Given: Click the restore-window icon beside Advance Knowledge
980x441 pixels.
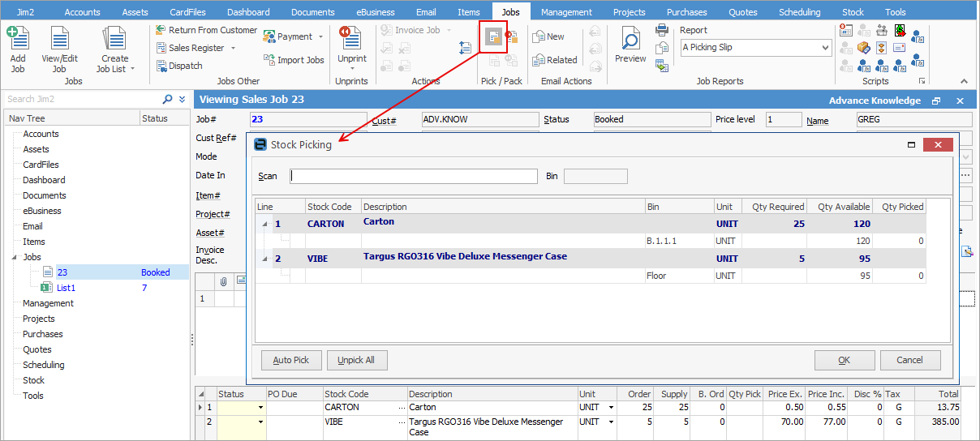Looking at the screenshot, I should [x=936, y=101].
